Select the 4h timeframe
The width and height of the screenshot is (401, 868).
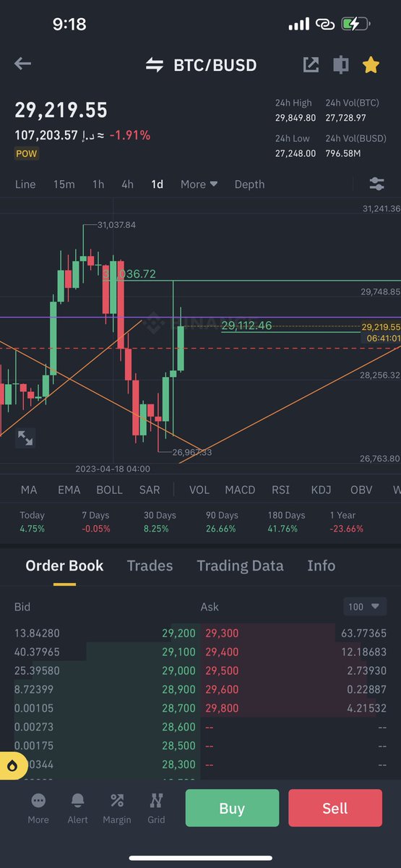coord(127,184)
